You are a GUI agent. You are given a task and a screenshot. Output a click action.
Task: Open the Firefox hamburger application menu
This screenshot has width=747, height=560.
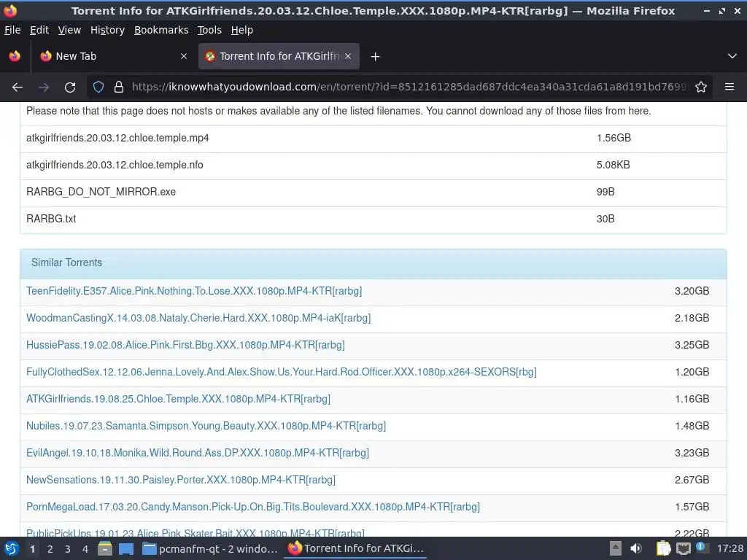point(729,87)
